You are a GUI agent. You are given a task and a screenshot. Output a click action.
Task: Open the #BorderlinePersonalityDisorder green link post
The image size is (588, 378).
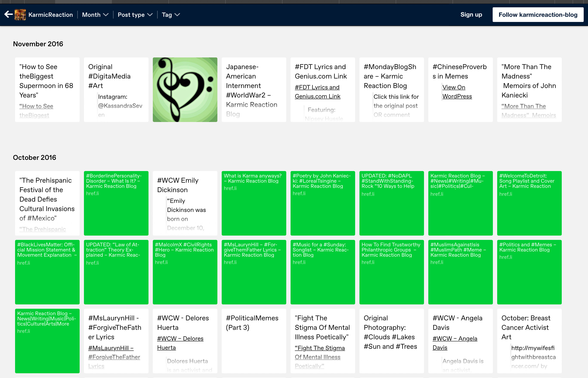point(116,203)
